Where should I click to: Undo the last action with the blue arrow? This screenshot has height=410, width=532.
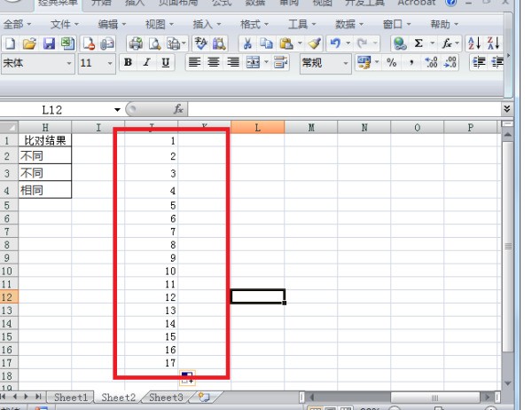click(x=335, y=43)
